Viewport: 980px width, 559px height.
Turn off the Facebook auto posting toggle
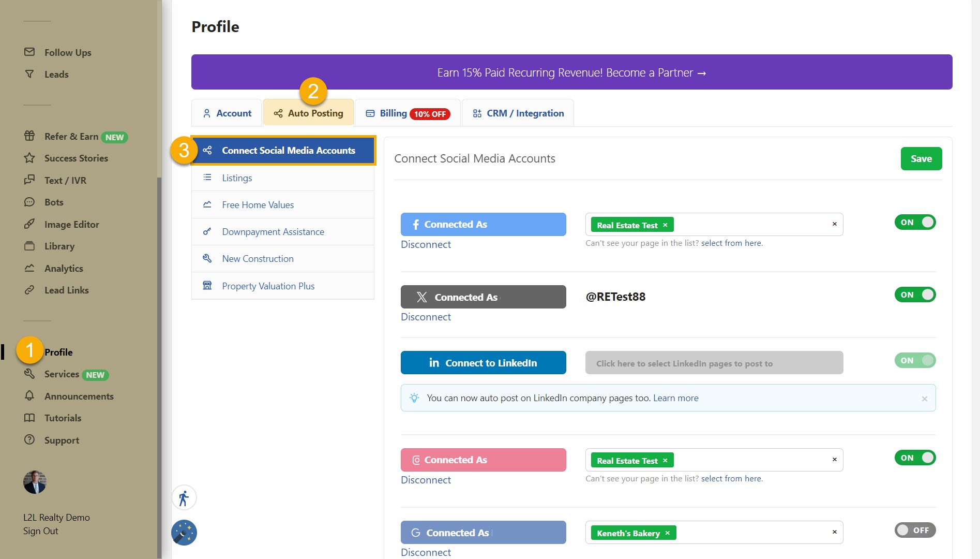[x=915, y=223]
